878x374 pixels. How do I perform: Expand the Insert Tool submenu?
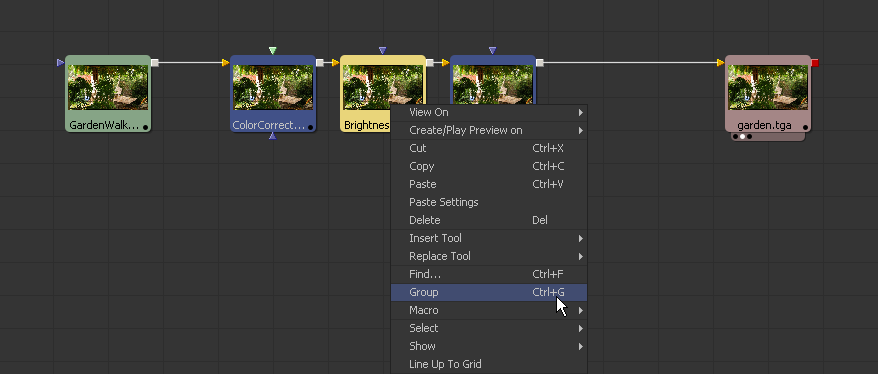[489, 238]
